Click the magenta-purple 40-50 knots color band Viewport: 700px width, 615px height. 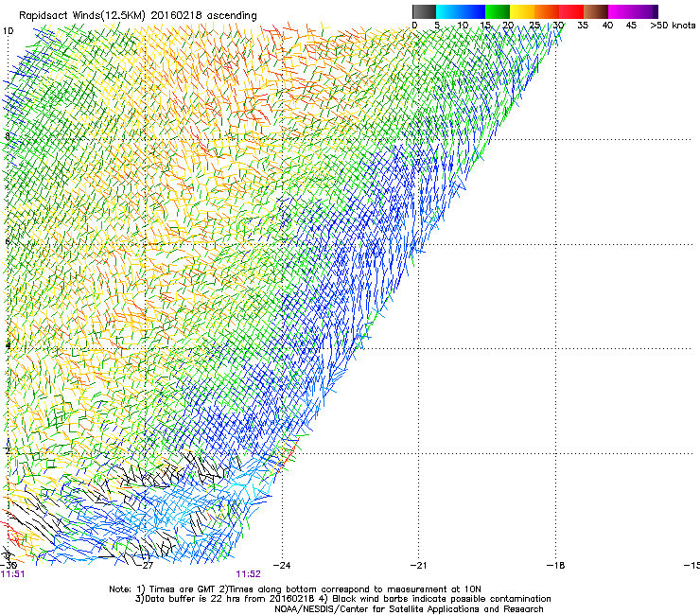[x=633, y=11]
